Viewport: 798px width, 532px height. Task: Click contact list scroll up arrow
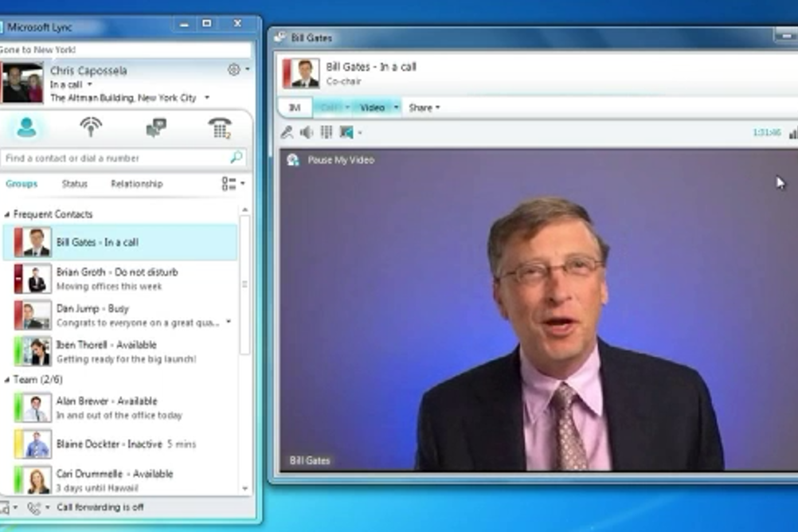pyautogui.click(x=244, y=209)
